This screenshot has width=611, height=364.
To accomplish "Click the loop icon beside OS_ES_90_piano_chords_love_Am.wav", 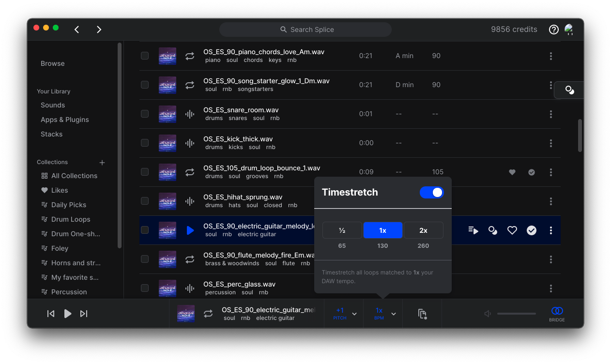I will point(189,56).
